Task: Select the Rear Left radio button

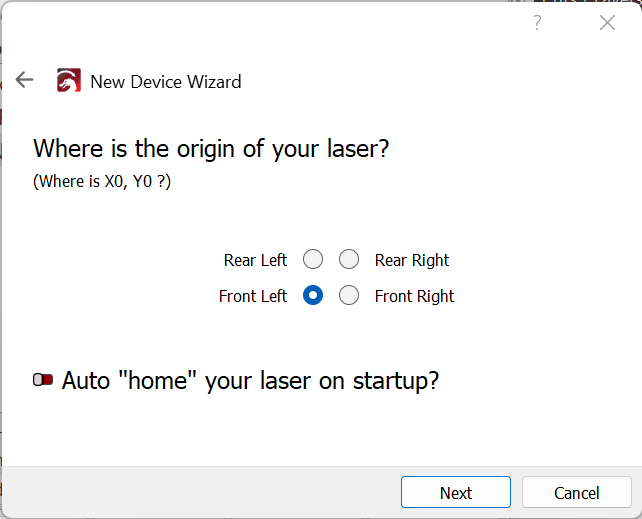Action: tap(313, 260)
